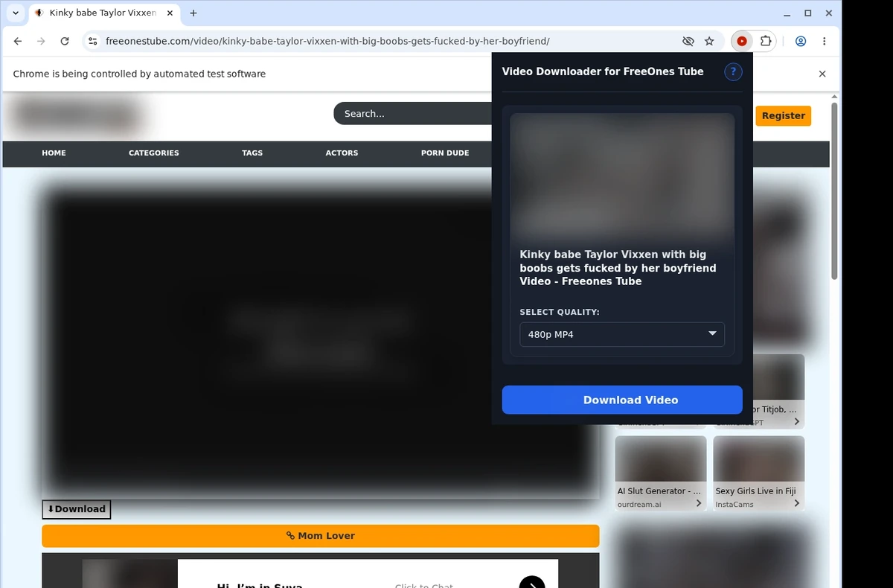This screenshot has height=588, width=893.
Task: Click the red video downloader extension icon
Action: pyautogui.click(x=742, y=41)
